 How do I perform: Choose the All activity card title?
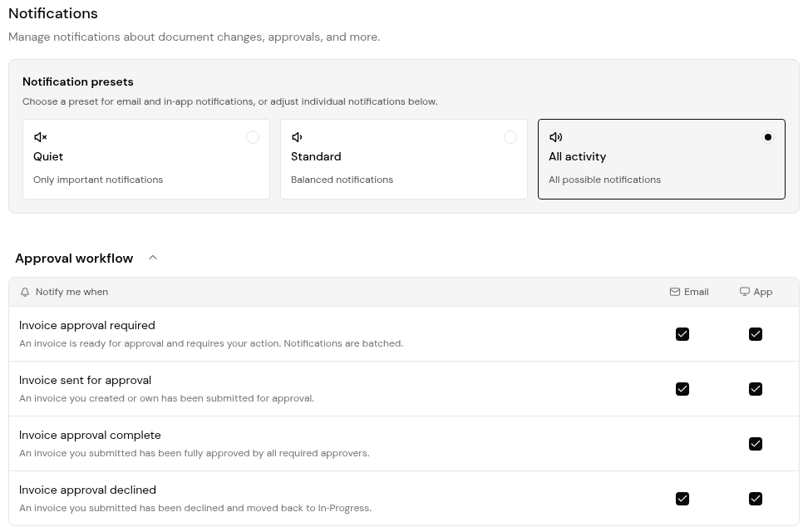pyautogui.click(x=577, y=156)
